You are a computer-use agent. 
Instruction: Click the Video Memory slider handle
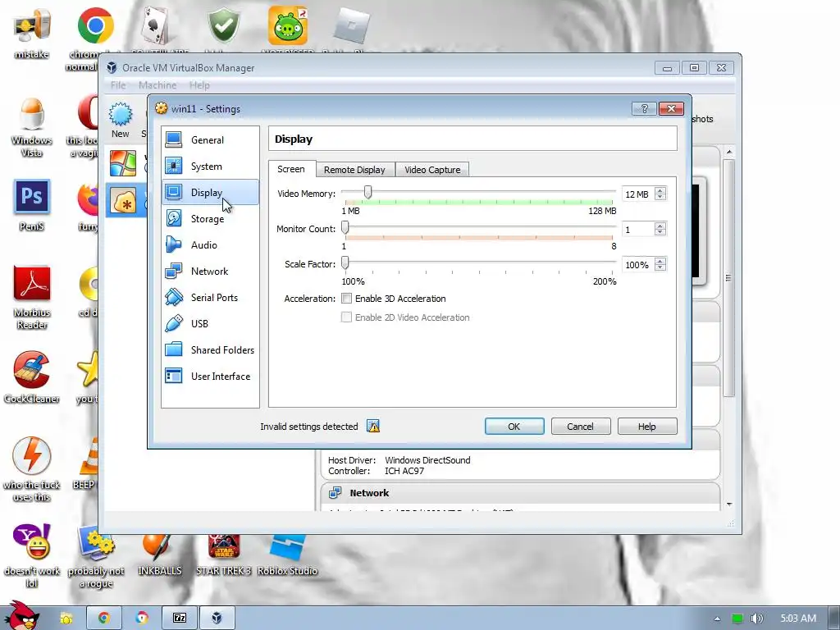point(368,192)
